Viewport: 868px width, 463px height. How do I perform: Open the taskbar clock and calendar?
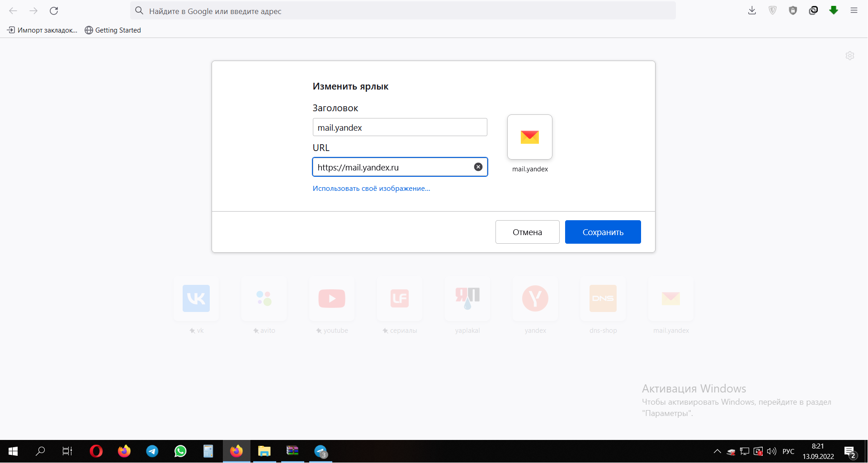tap(818, 451)
